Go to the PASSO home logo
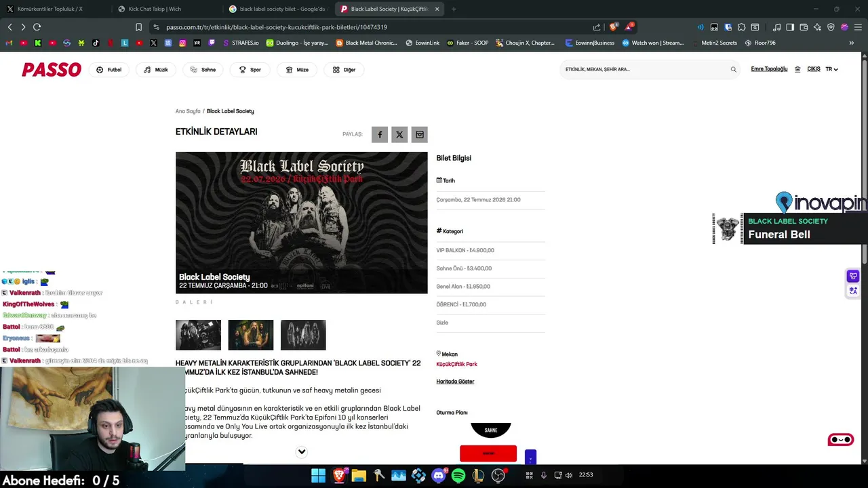Screen dimensions: 868x488 (x=52, y=70)
